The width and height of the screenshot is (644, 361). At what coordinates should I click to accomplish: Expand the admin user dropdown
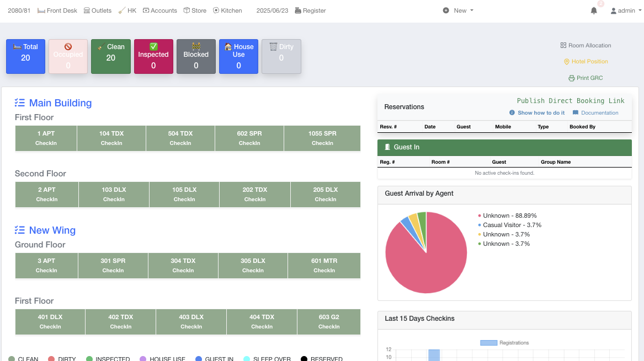[x=626, y=10]
